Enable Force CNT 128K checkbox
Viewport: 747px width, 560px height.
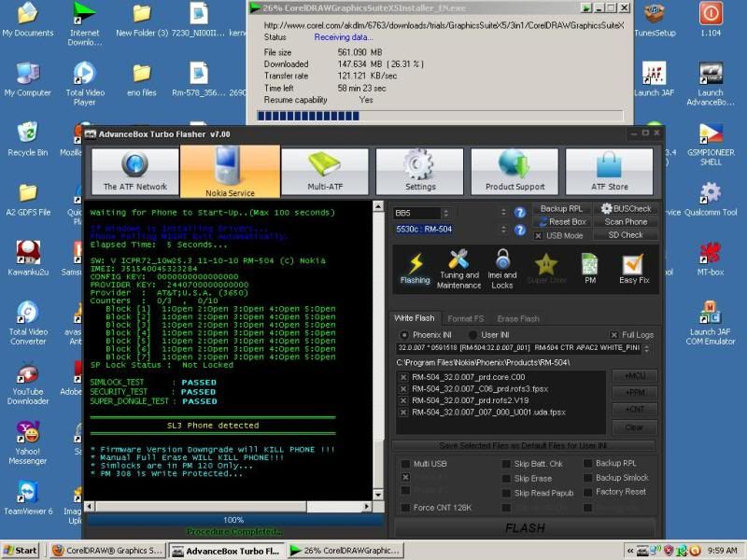(x=405, y=508)
